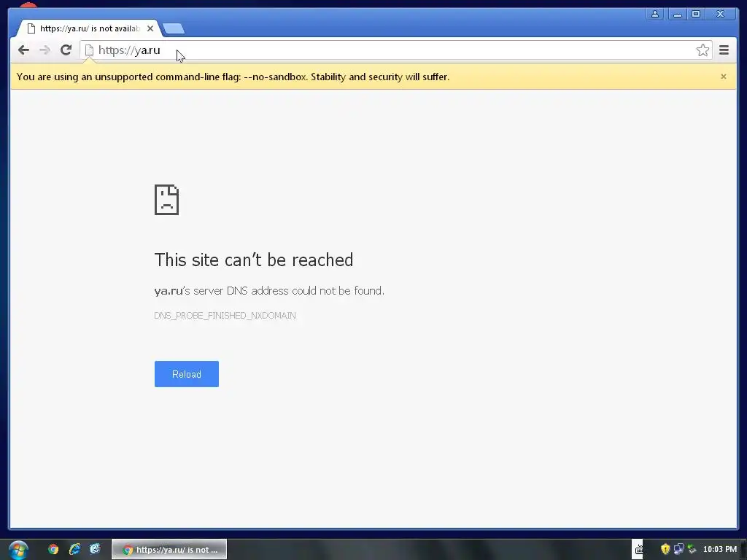Click the 'server DNS address could not be found' message
The image size is (747, 560).
click(x=269, y=291)
